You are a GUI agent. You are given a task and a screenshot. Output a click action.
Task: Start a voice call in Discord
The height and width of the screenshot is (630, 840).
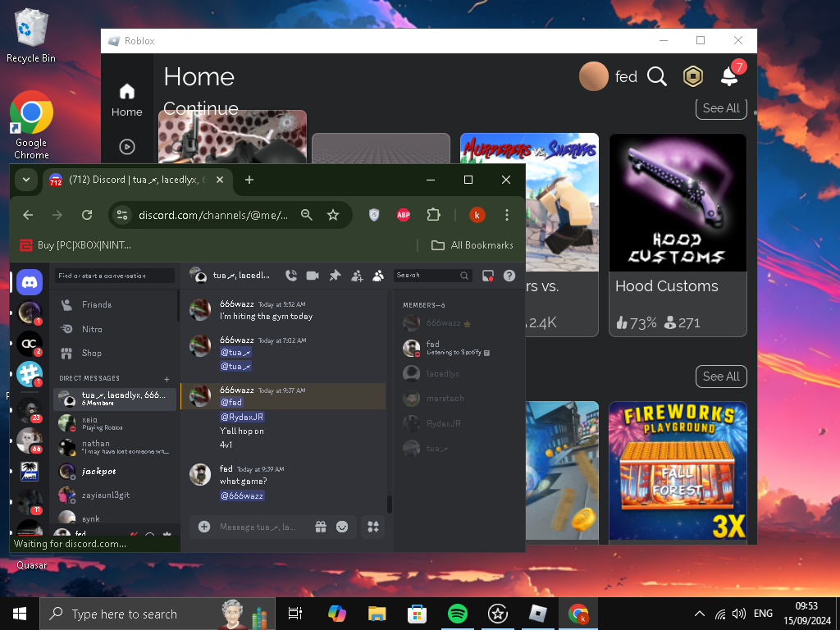click(x=291, y=276)
